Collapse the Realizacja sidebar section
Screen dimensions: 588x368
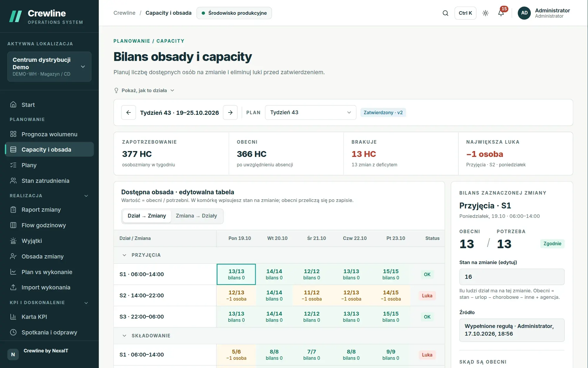86,196
